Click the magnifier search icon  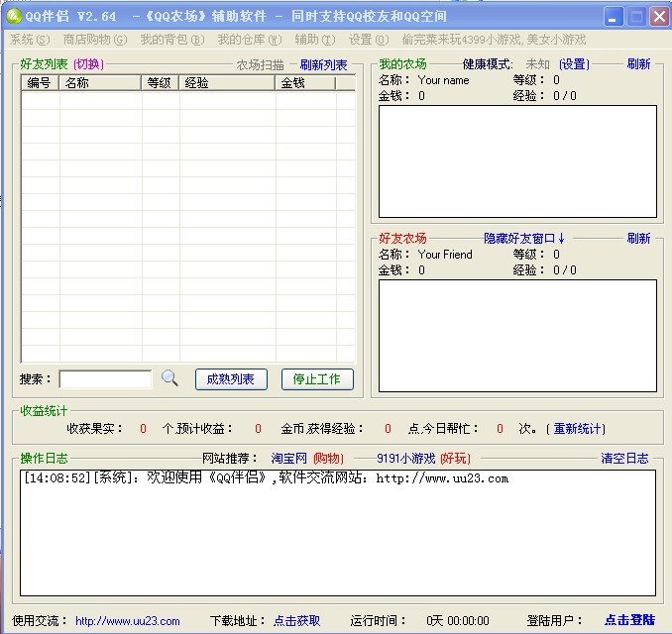click(169, 378)
